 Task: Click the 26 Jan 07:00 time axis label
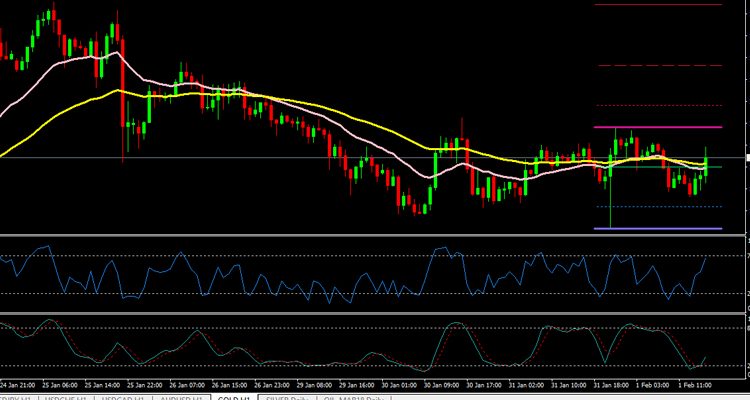188,383
